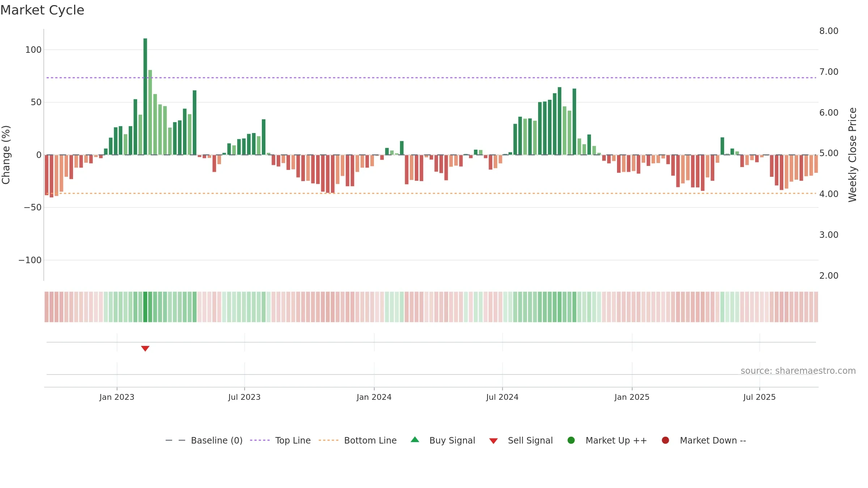This screenshot has height=488, width=868.
Task: Click the Market Cycle chart title
Action: tap(42, 10)
